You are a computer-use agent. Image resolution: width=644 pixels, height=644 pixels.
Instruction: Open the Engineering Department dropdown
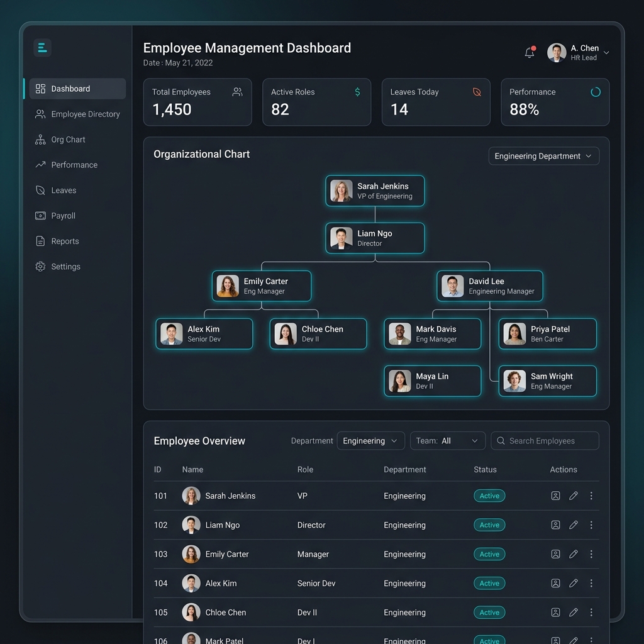(544, 156)
